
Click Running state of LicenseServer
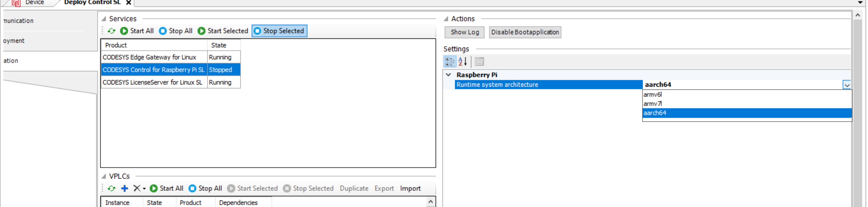click(x=224, y=82)
